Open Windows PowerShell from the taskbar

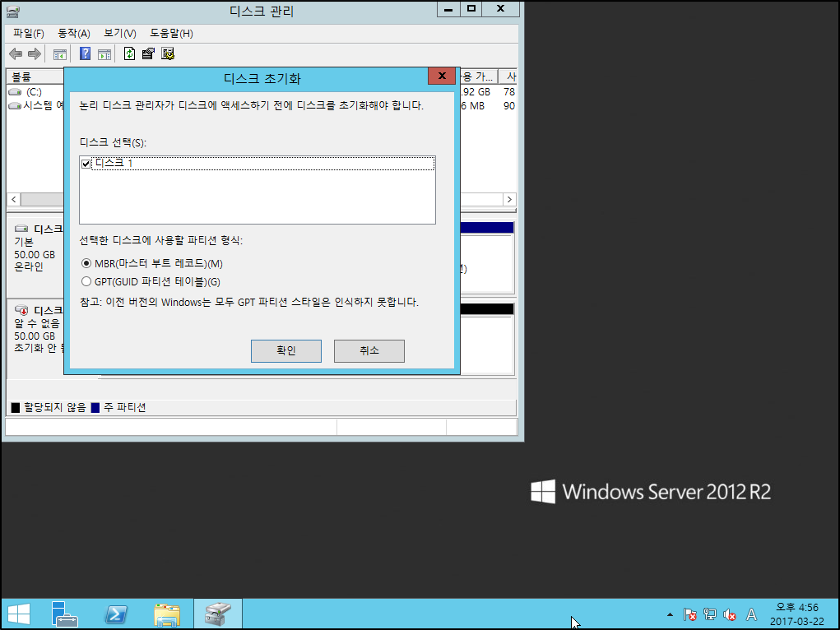(116, 614)
